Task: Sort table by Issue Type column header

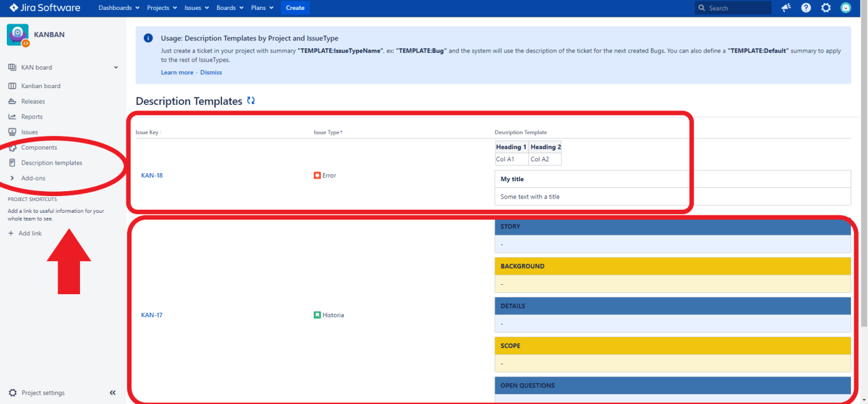Action: point(328,132)
